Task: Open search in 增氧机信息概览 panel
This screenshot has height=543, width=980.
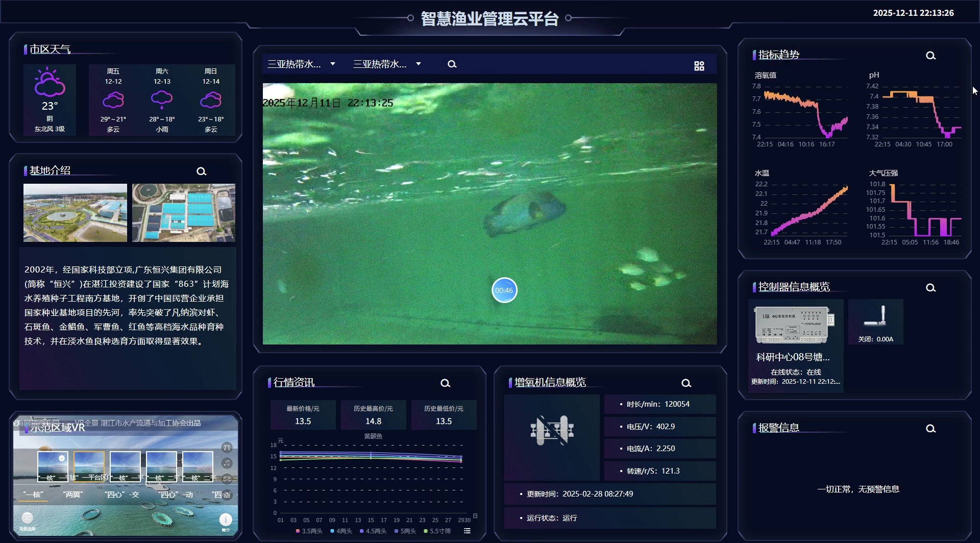Action: click(686, 383)
